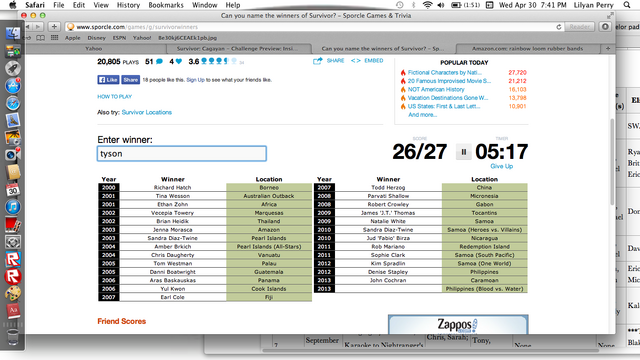
Task: Click the page vertical scrollbar
Action: (612, 162)
